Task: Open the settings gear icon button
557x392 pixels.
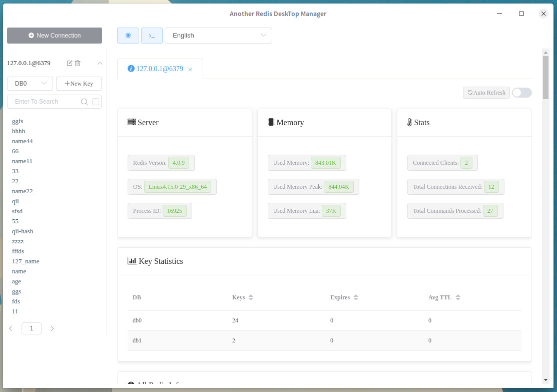Action: point(128,36)
